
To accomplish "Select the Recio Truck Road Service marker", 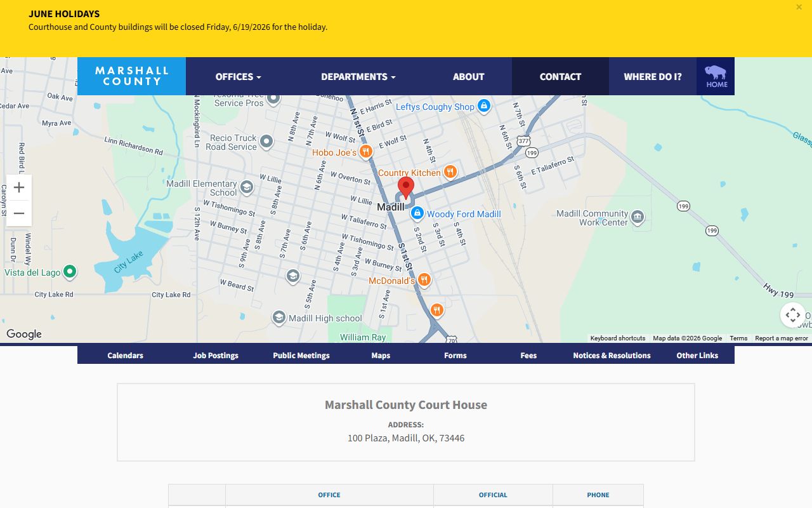I will (266, 141).
